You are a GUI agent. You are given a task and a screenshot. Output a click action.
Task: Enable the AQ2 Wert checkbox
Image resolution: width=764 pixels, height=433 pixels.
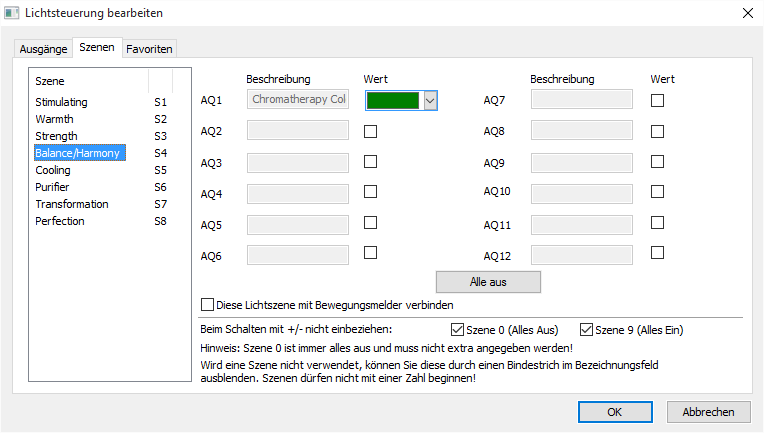point(370,131)
